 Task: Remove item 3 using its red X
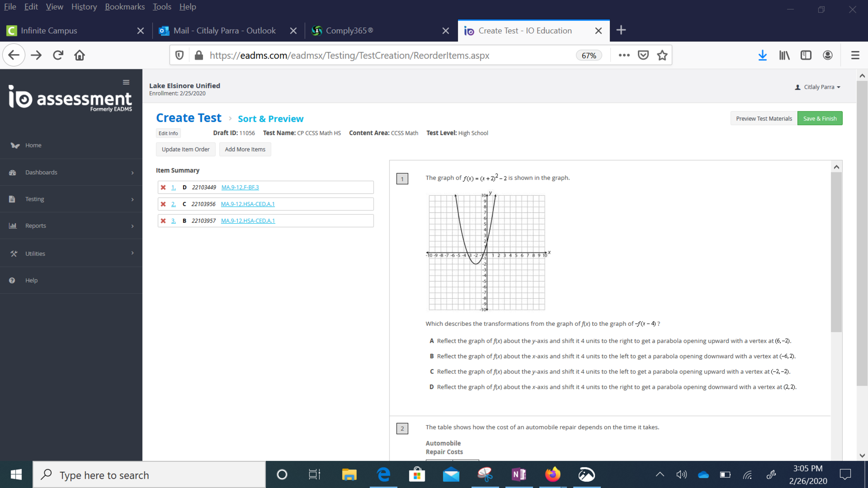click(x=163, y=221)
